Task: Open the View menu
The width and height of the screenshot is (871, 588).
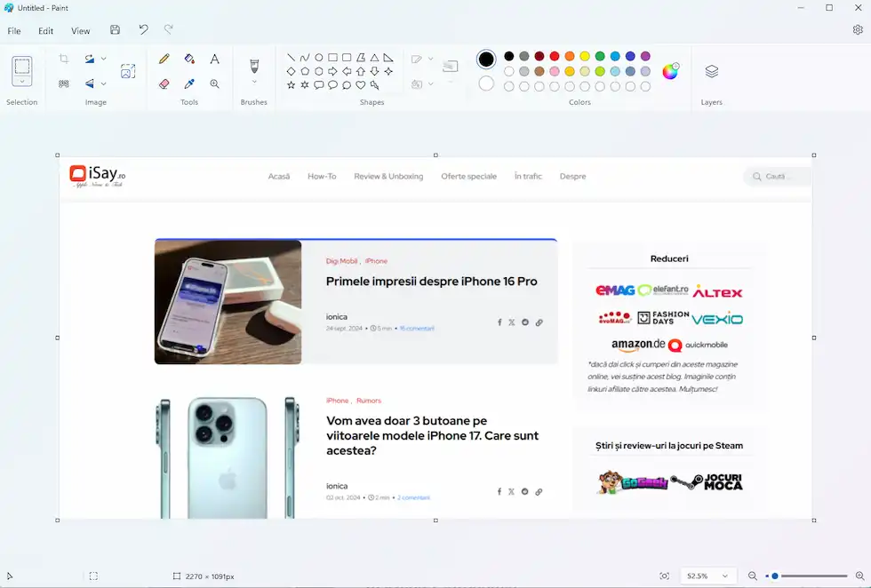Action: (x=81, y=31)
